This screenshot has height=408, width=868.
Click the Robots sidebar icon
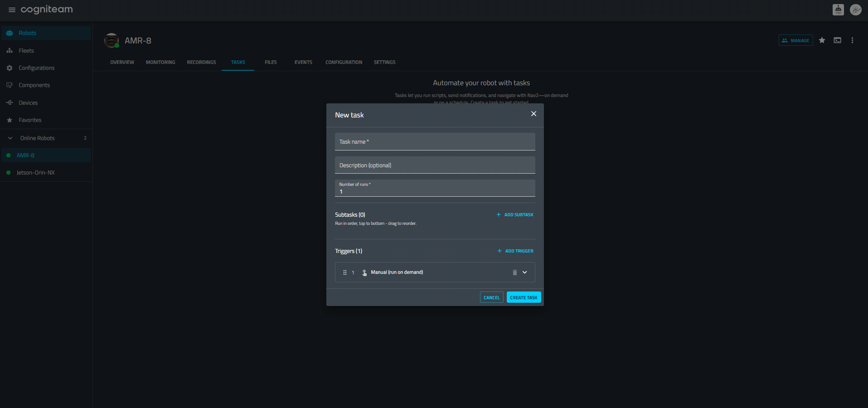point(10,33)
